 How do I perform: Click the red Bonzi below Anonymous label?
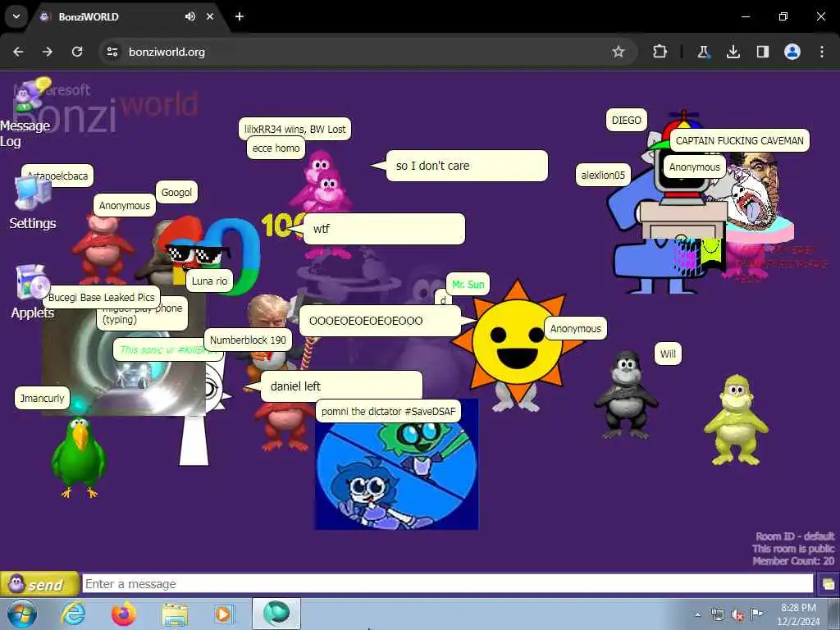tap(102, 251)
